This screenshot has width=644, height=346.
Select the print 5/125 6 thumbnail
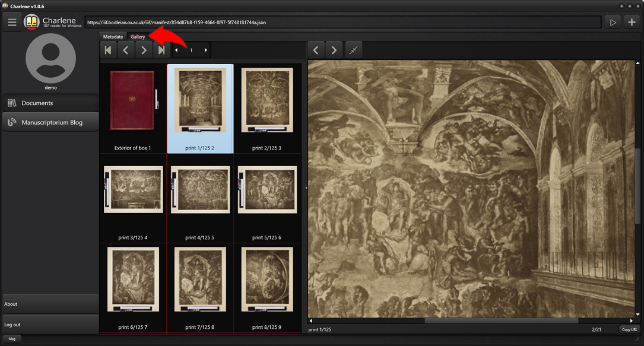pos(267,199)
